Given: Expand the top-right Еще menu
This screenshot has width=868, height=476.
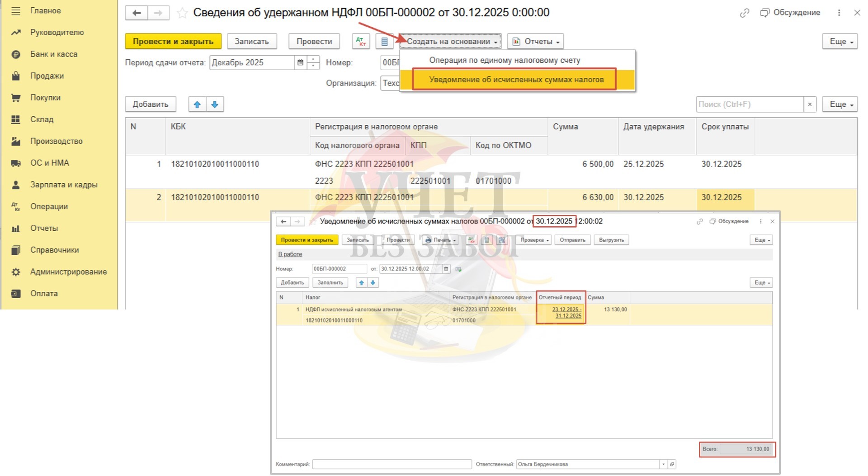Looking at the screenshot, I should pos(840,42).
